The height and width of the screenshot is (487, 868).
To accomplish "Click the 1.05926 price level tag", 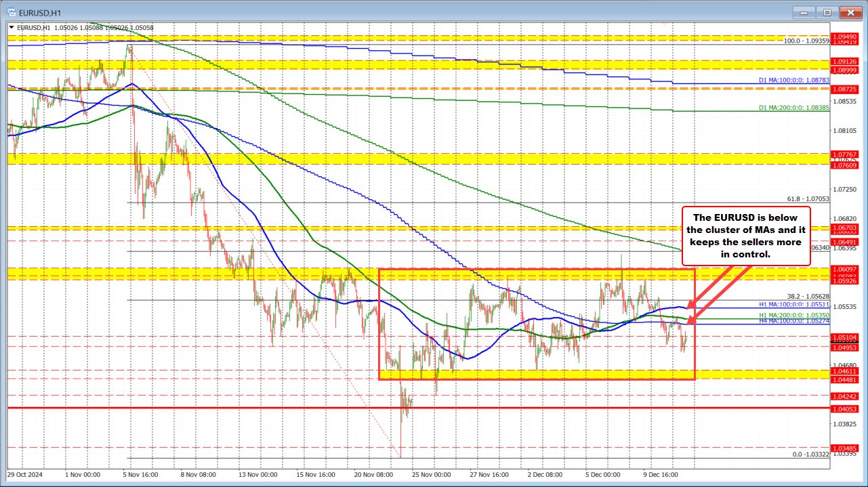I will coord(846,280).
